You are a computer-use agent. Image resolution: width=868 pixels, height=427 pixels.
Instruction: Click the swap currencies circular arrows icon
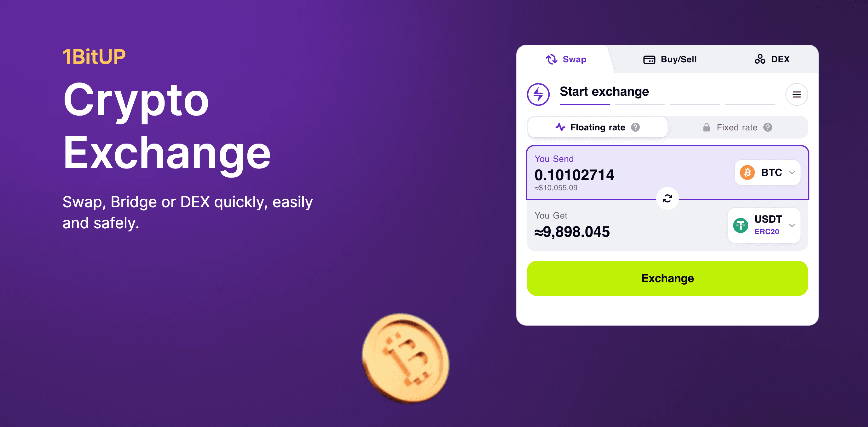point(667,199)
